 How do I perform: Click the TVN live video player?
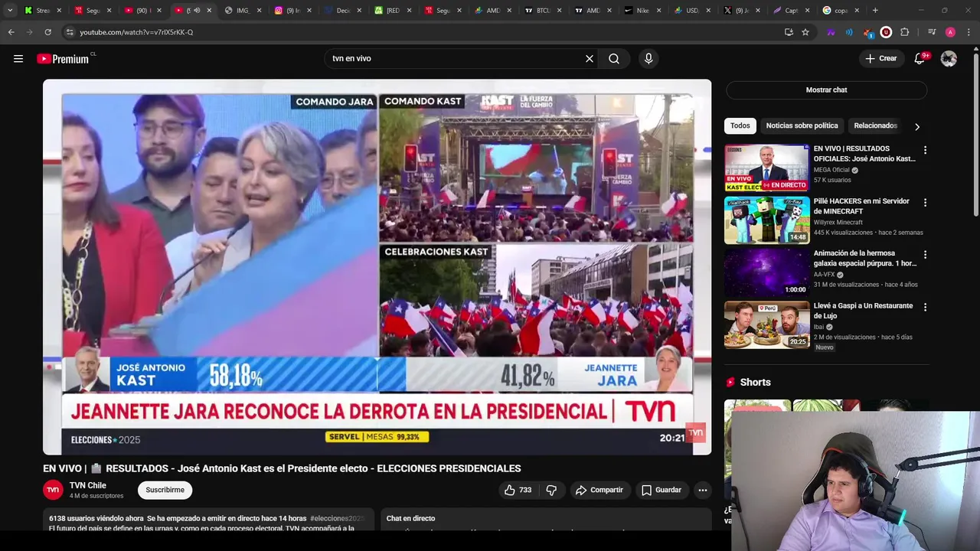coord(377,267)
